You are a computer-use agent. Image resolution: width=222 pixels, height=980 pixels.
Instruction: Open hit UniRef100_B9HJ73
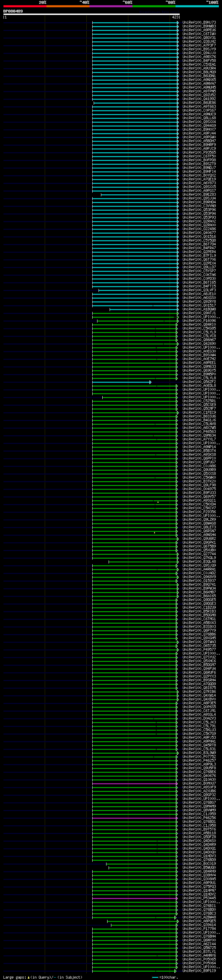(x=199, y=23)
